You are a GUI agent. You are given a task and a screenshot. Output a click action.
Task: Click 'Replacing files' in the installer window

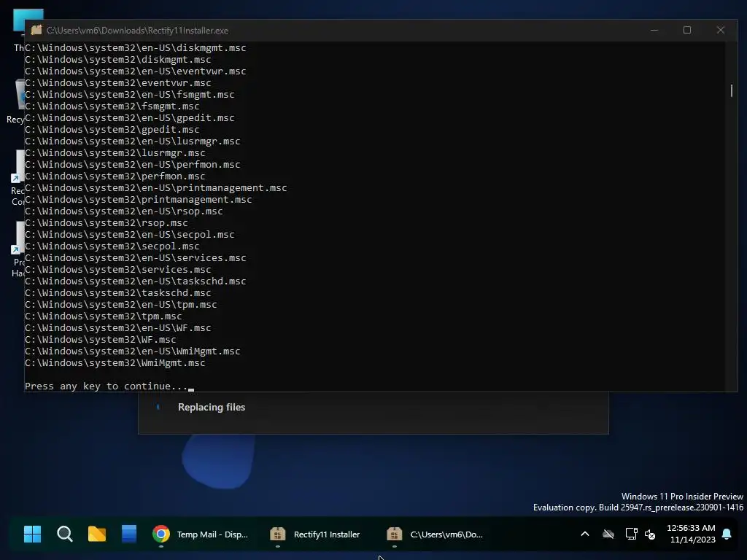click(212, 407)
